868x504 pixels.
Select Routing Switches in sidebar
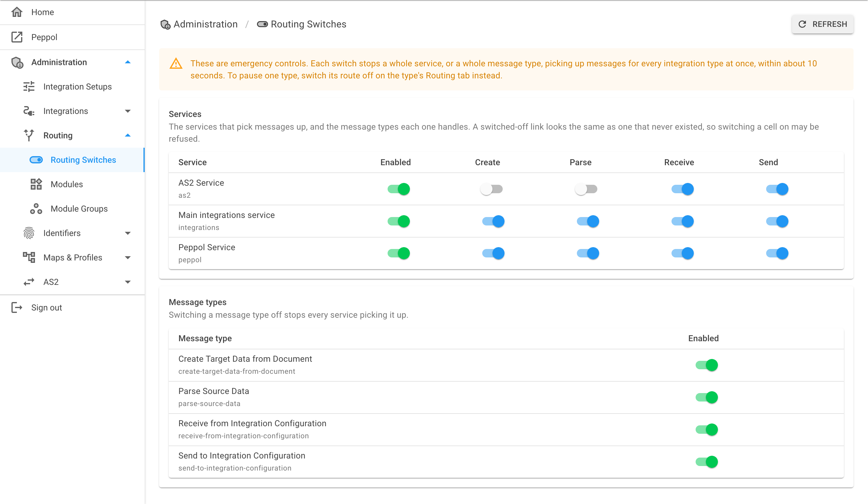[x=72, y=160]
